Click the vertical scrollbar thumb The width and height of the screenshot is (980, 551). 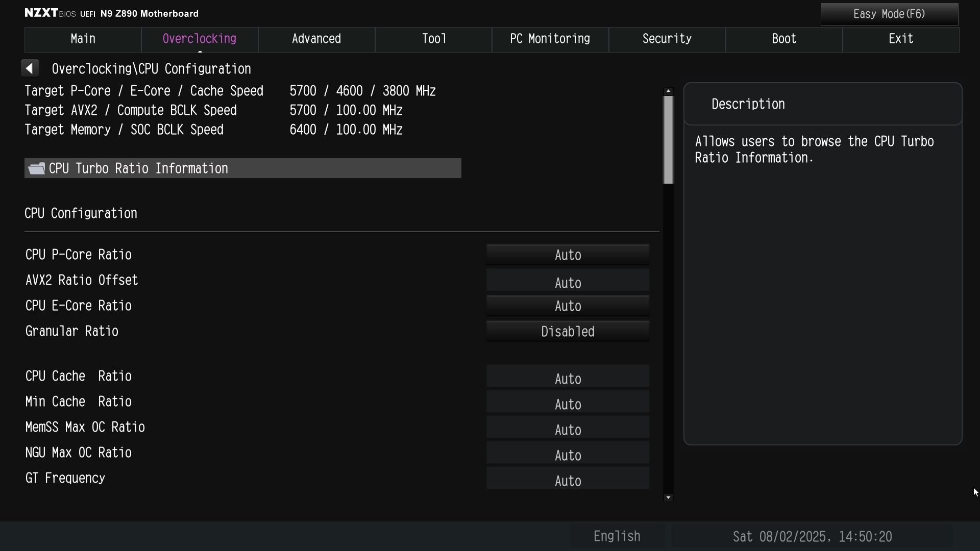[668, 140]
